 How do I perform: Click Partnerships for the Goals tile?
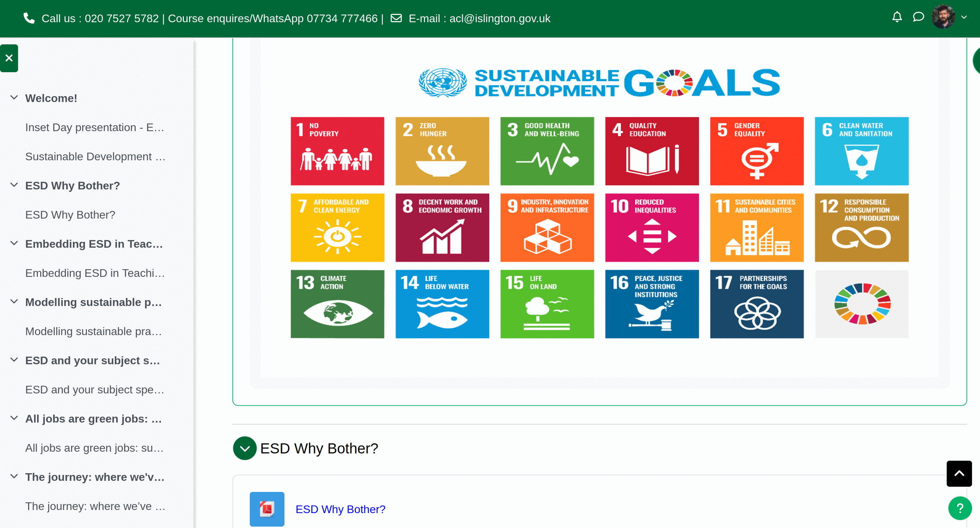click(756, 304)
